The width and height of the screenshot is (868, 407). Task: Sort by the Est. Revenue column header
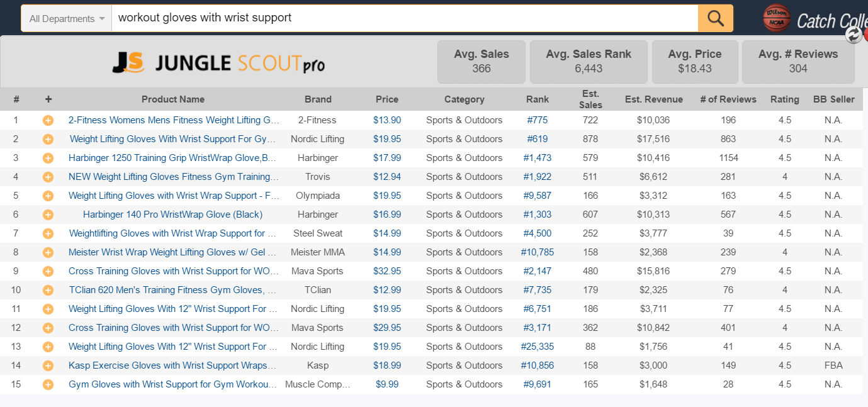tap(653, 99)
